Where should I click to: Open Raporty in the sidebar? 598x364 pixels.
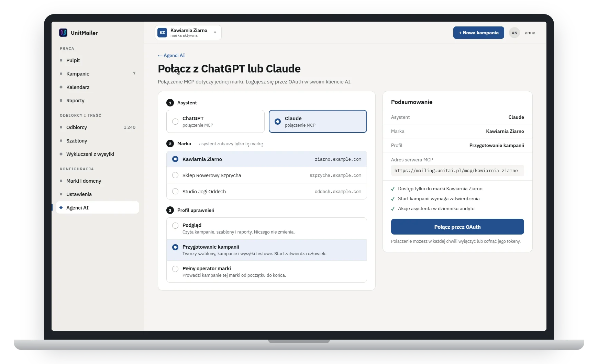point(98,101)
